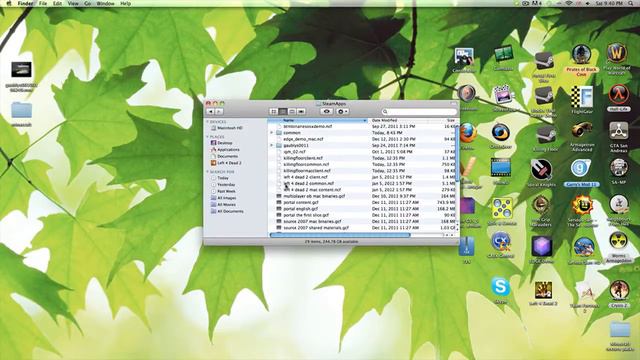Select left 4 dead 2 mac content.ncf

point(362,190)
